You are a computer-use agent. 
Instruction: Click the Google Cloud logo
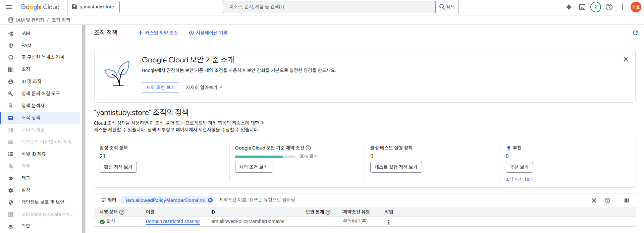click(x=40, y=7)
